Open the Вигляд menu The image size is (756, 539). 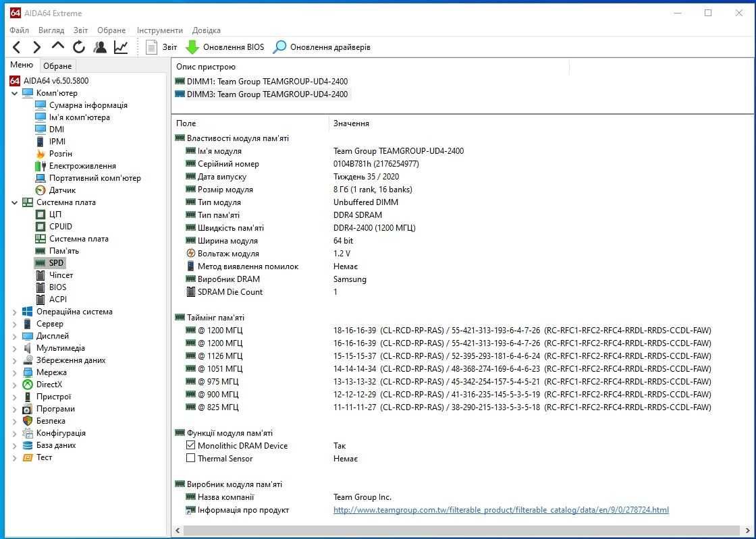point(51,30)
